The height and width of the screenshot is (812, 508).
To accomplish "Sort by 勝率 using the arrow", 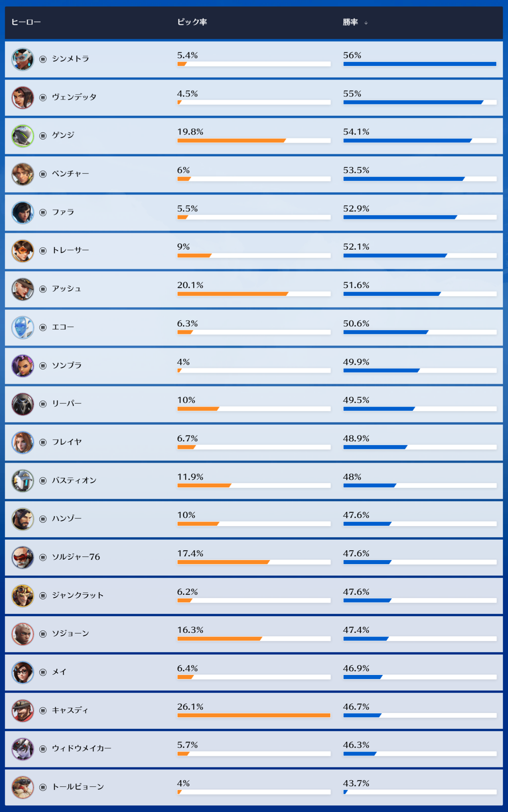I will [366, 23].
